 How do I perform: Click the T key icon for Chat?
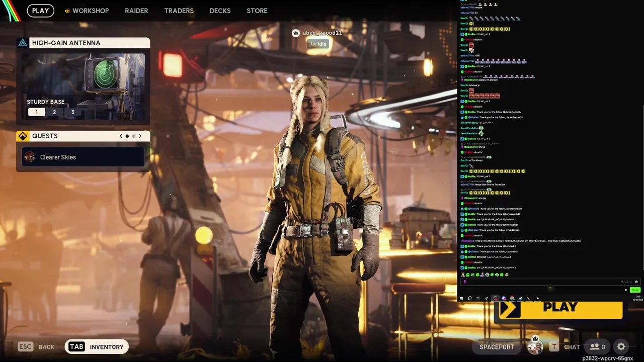pos(554,347)
